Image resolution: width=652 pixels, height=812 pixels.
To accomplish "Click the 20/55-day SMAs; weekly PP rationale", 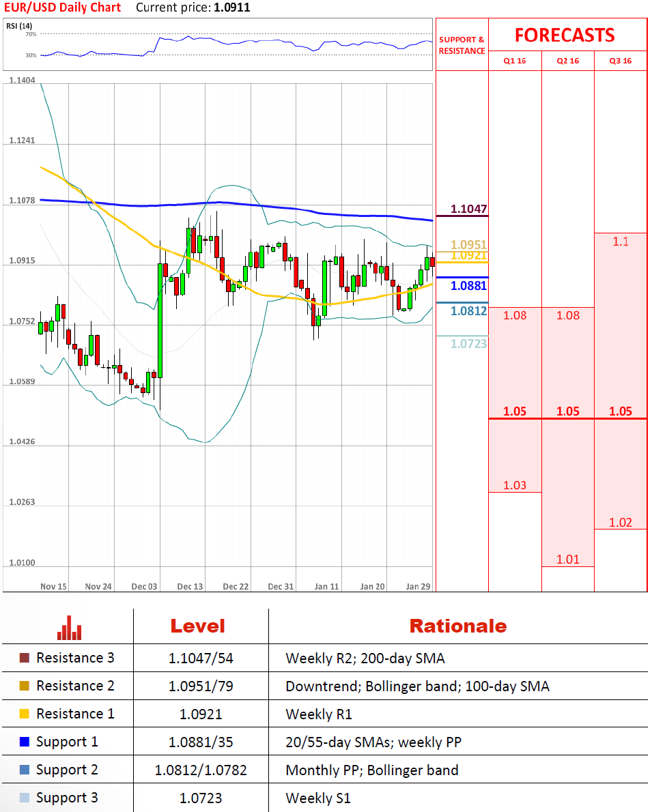I will coord(373,742).
